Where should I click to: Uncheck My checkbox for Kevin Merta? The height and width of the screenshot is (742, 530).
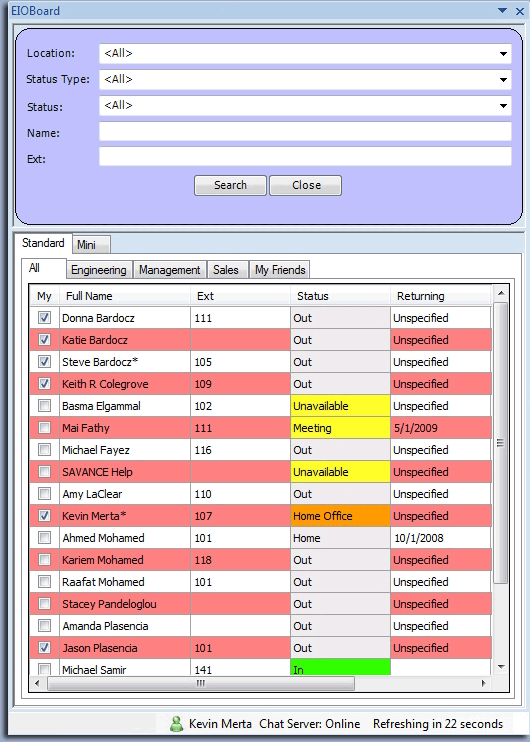44,516
